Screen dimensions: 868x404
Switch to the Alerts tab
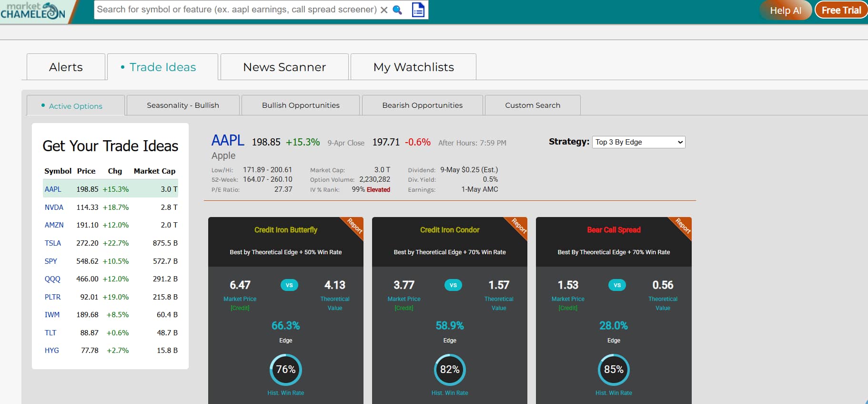click(x=66, y=67)
